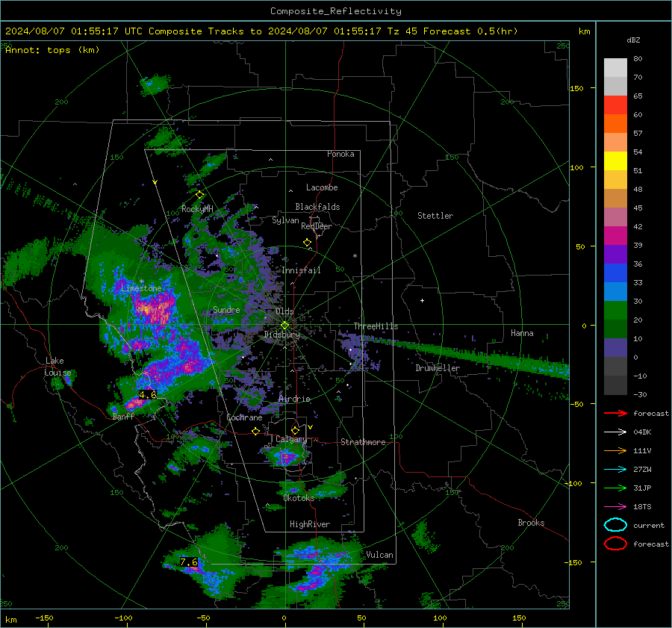Click the white 04DK arrow in legend
The height and width of the screenshot is (628, 672).
click(x=615, y=432)
